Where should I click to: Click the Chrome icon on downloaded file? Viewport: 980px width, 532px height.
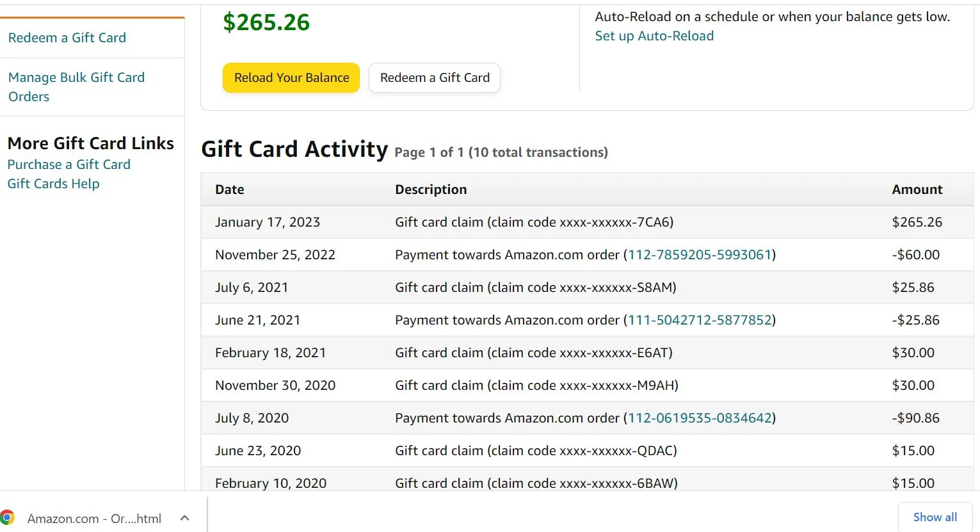[x=8, y=517]
